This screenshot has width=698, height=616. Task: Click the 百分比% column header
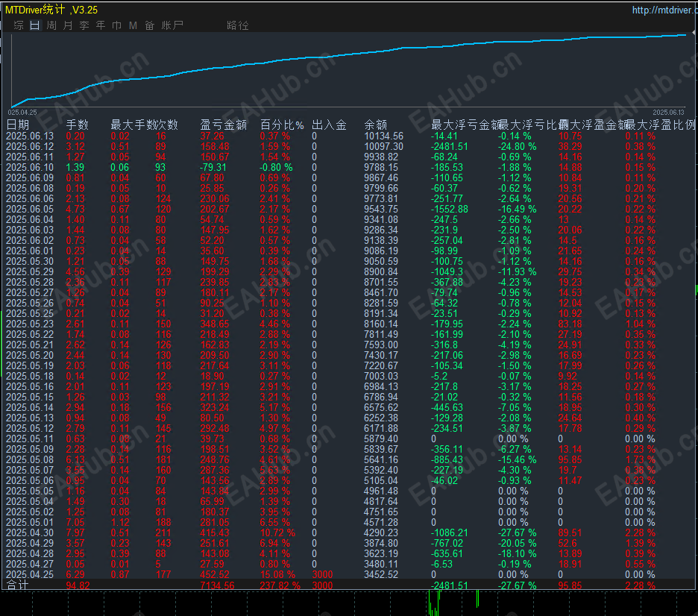[282, 125]
